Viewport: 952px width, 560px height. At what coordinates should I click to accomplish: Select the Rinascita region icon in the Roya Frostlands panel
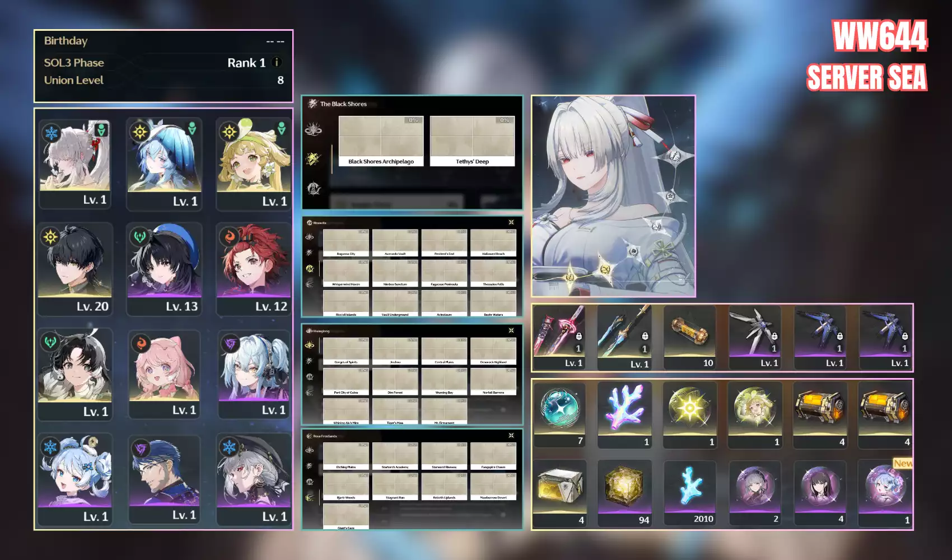tap(310, 482)
